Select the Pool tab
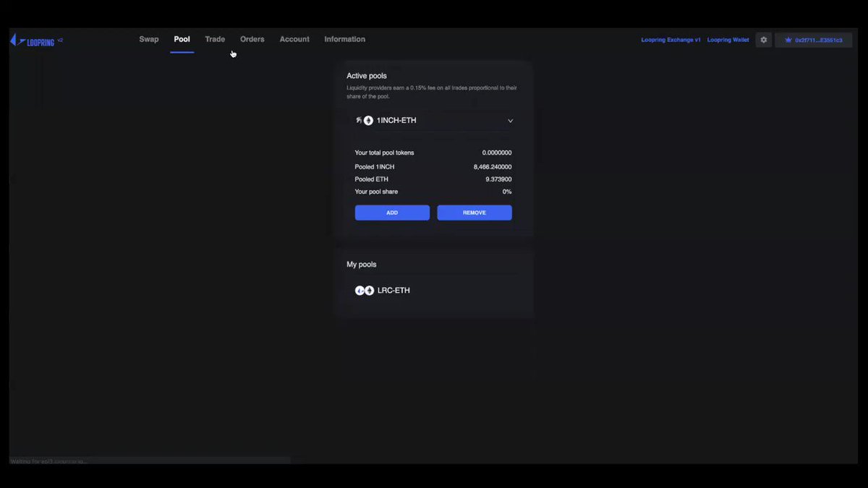The width and height of the screenshot is (868, 488). click(x=182, y=39)
